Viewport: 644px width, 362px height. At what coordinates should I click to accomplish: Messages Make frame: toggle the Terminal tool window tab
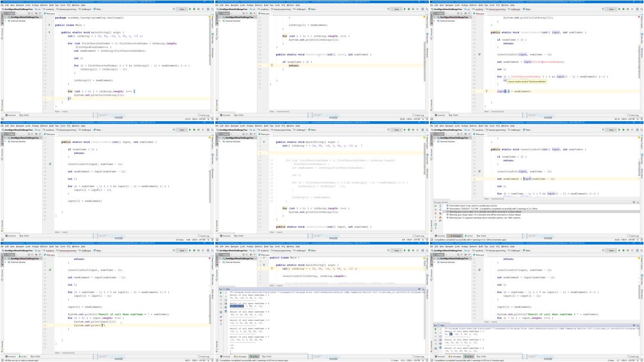point(440,236)
